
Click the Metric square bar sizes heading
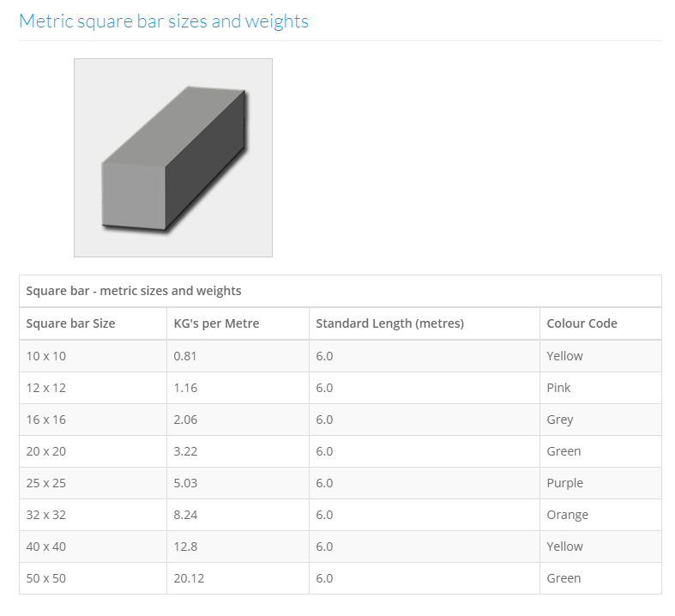pyautogui.click(x=164, y=21)
